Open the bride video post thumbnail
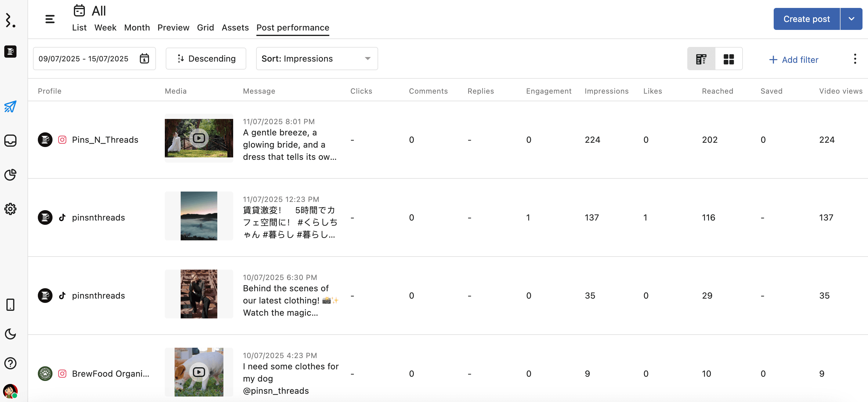The image size is (868, 402). click(199, 138)
